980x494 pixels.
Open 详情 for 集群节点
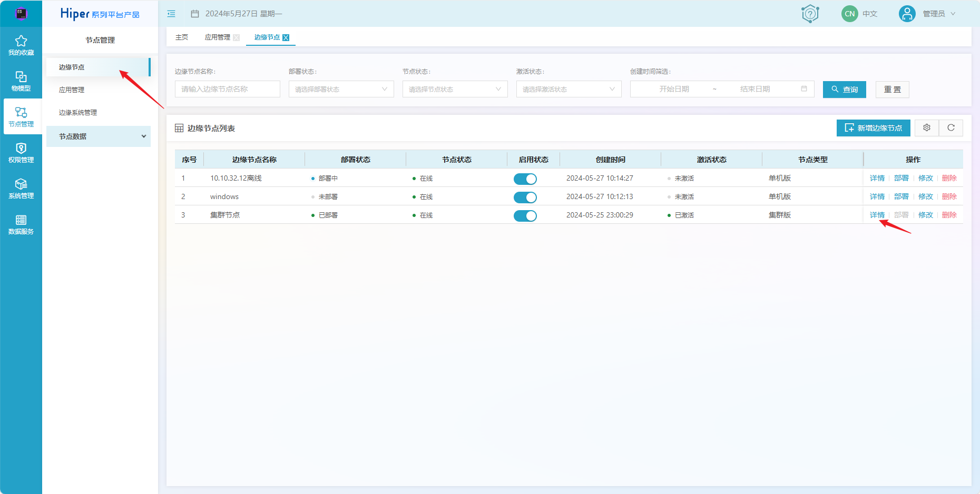point(877,215)
